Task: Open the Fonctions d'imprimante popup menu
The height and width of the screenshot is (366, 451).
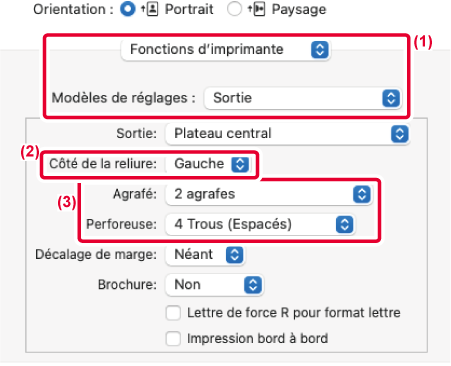Action: tap(226, 50)
